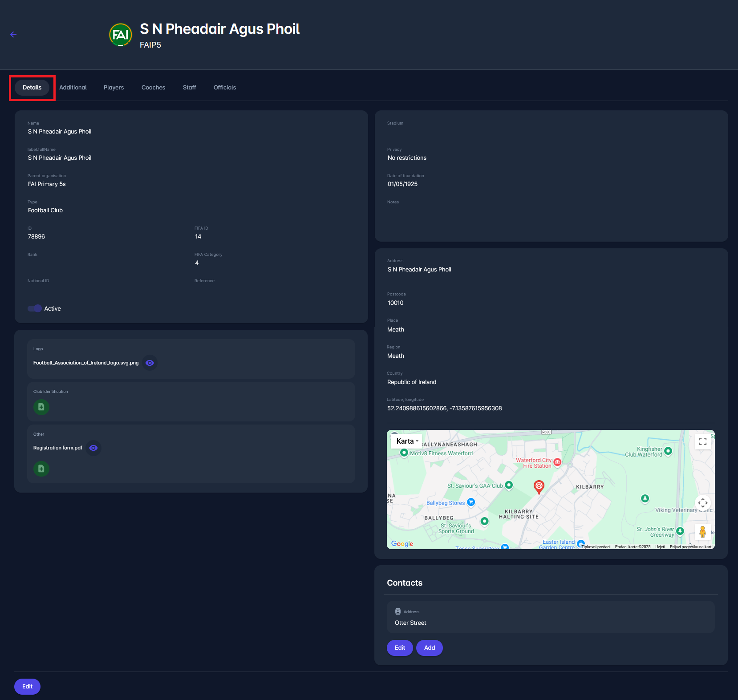This screenshot has height=700, width=738.
Task: Click the back arrow icon
Action: (13, 35)
